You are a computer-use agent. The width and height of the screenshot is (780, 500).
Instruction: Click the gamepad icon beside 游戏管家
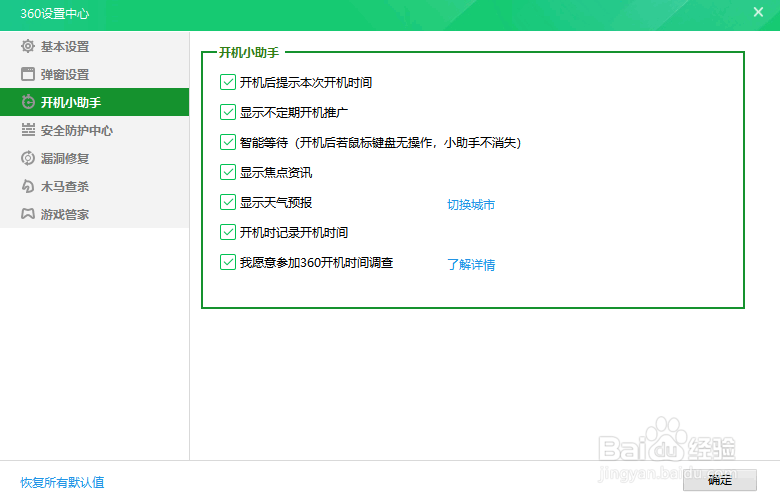[28, 214]
